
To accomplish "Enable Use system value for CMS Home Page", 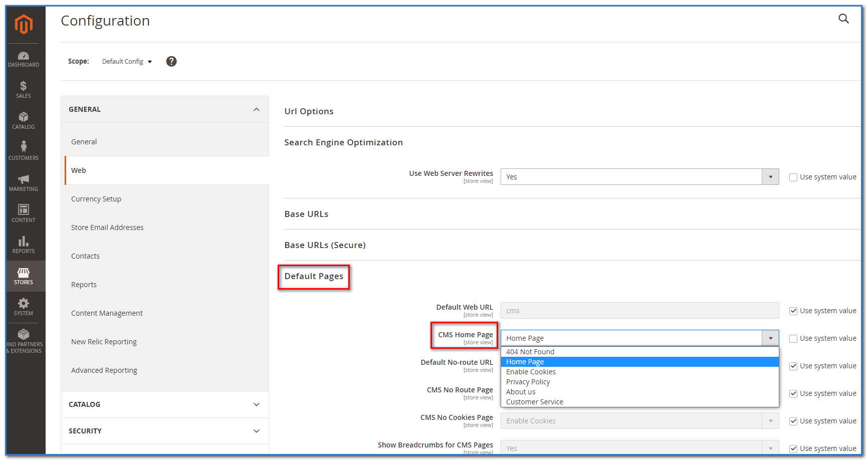I will [x=793, y=339].
